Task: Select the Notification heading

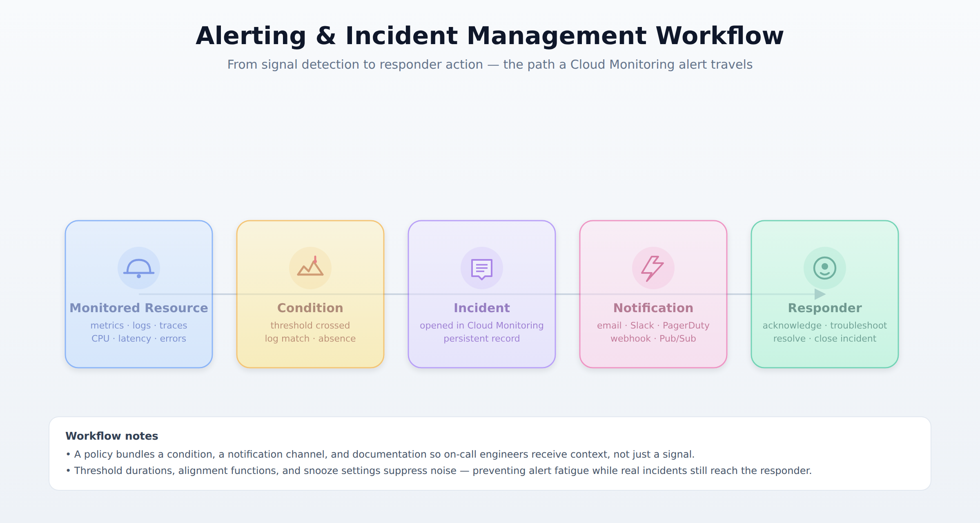Action: tap(653, 308)
